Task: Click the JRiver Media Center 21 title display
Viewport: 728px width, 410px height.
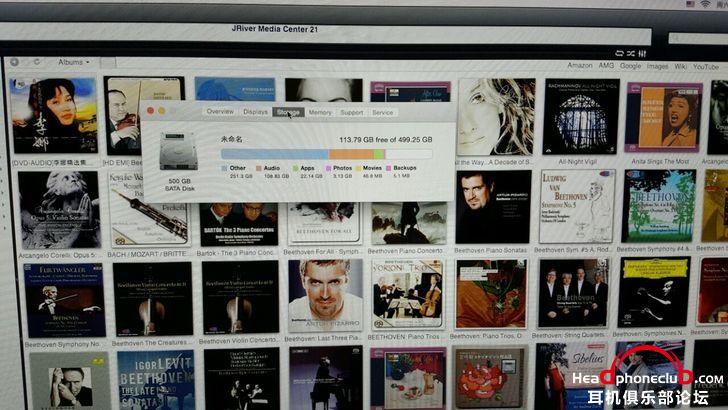Action: click(x=275, y=29)
